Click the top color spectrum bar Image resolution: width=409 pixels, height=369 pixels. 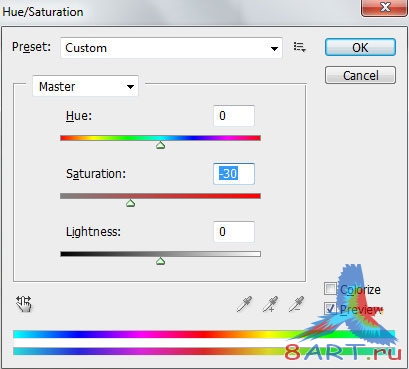coord(204,334)
